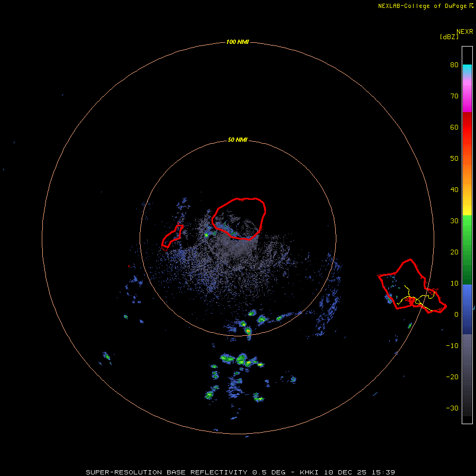The image size is (476, 476).
Task: Select the 50 NMI range ring label
Action: 237,140
